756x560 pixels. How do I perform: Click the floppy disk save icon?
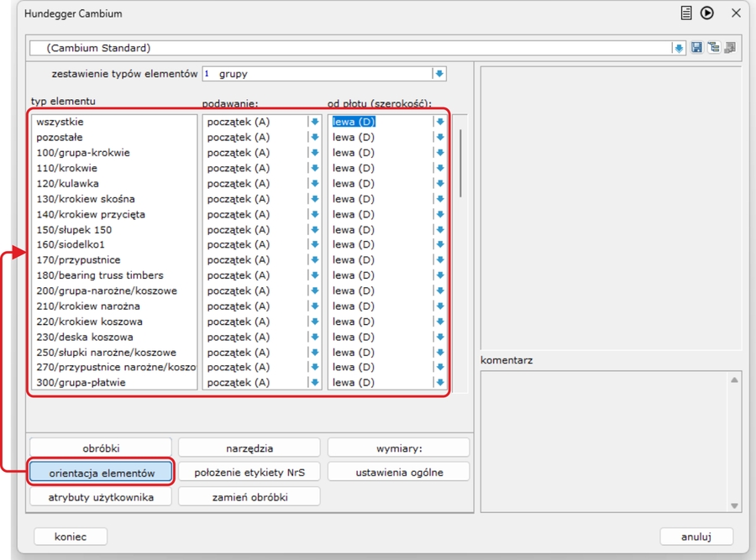pyautogui.click(x=696, y=48)
